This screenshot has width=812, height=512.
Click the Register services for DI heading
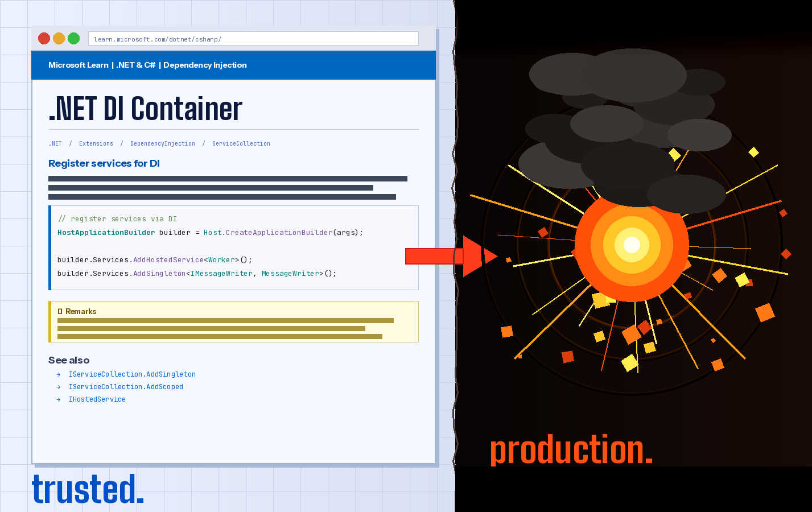point(104,163)
